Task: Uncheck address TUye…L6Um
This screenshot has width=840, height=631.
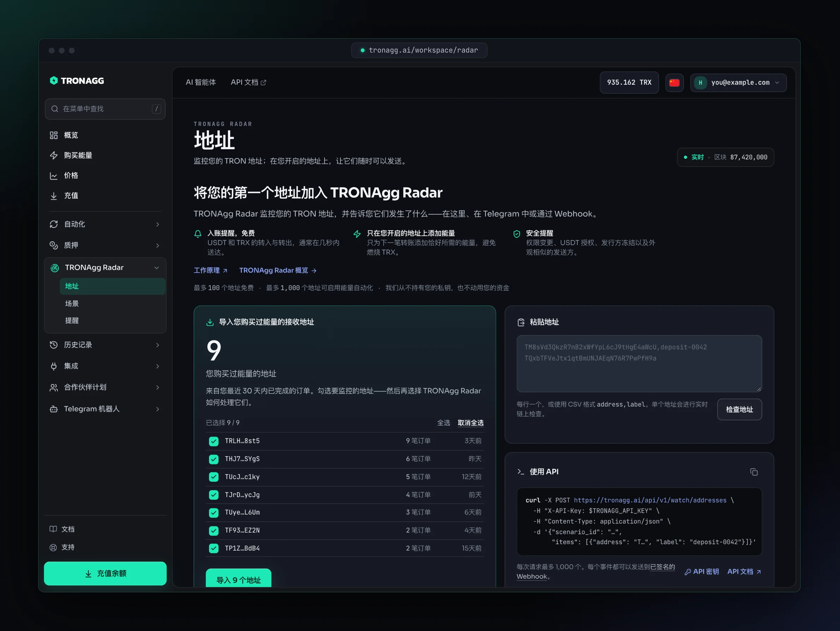Action: click(x=214, y=512)
